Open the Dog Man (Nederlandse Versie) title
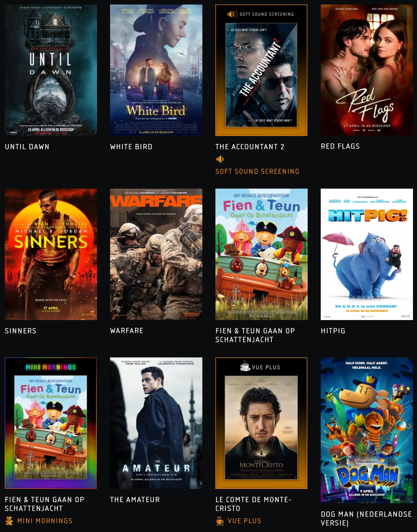The height and width of the screenshot is (532, 417). coord(366,518)
